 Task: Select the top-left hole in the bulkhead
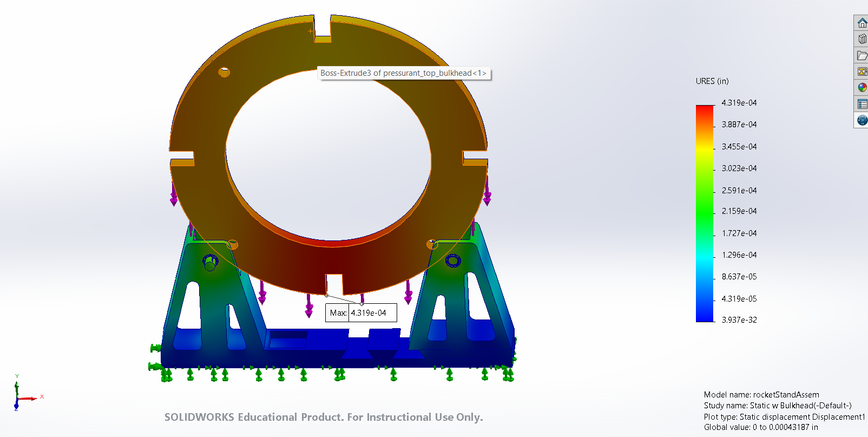[x=224, y=72]
